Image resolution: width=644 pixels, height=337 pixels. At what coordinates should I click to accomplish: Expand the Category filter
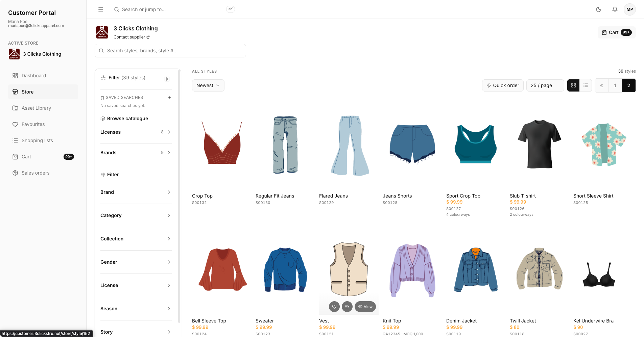click(136, 215)
